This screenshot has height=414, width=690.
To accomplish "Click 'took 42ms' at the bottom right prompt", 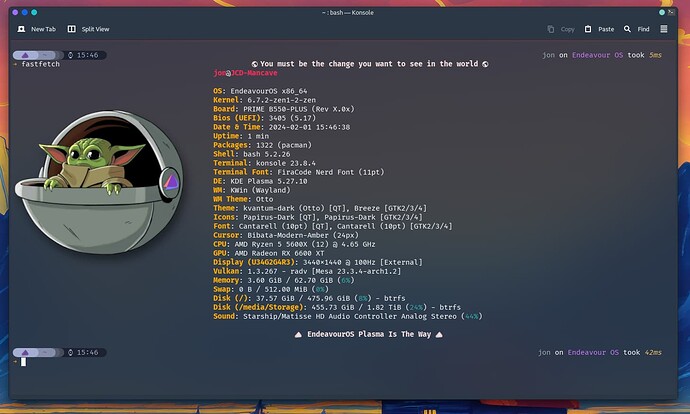I will pyautogui.click(x=642, y=353).
